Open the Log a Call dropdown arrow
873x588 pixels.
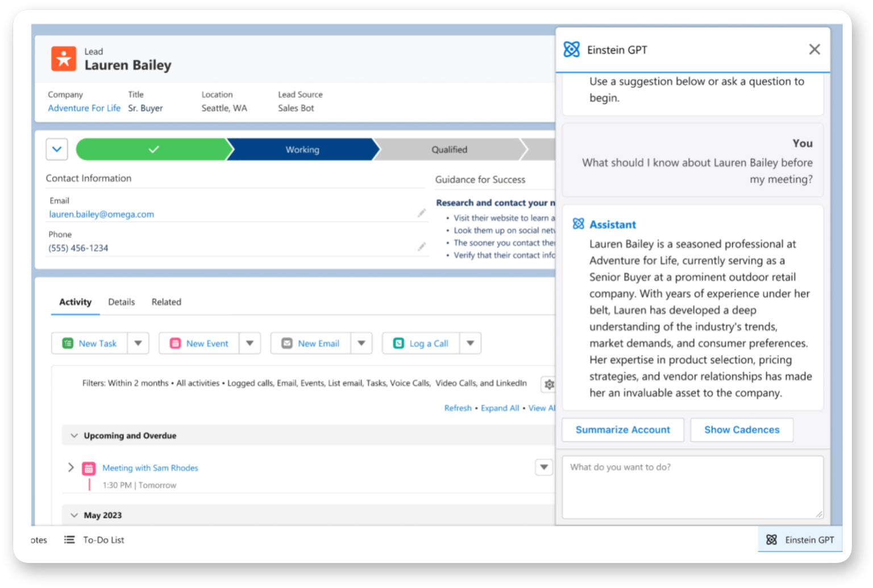click(x=470, y=343)
